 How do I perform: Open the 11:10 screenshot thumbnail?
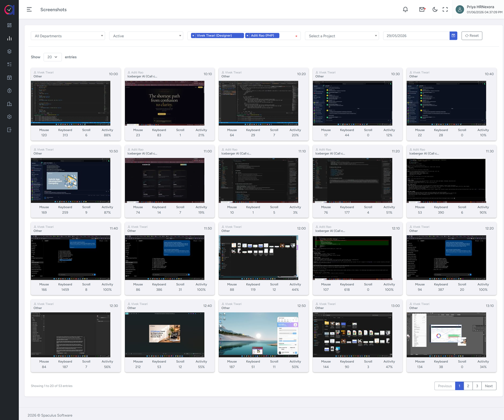click(258, 180)
